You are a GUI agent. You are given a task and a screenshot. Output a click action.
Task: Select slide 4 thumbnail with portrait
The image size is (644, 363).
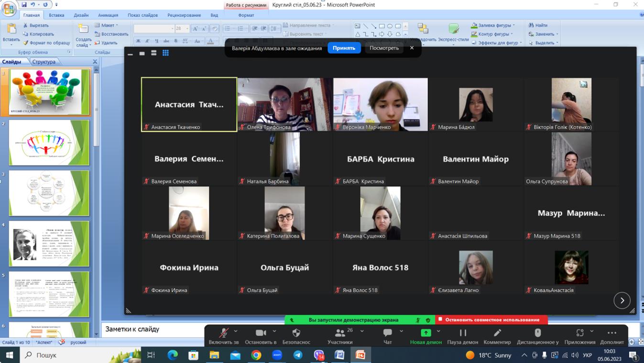[49, 244]
